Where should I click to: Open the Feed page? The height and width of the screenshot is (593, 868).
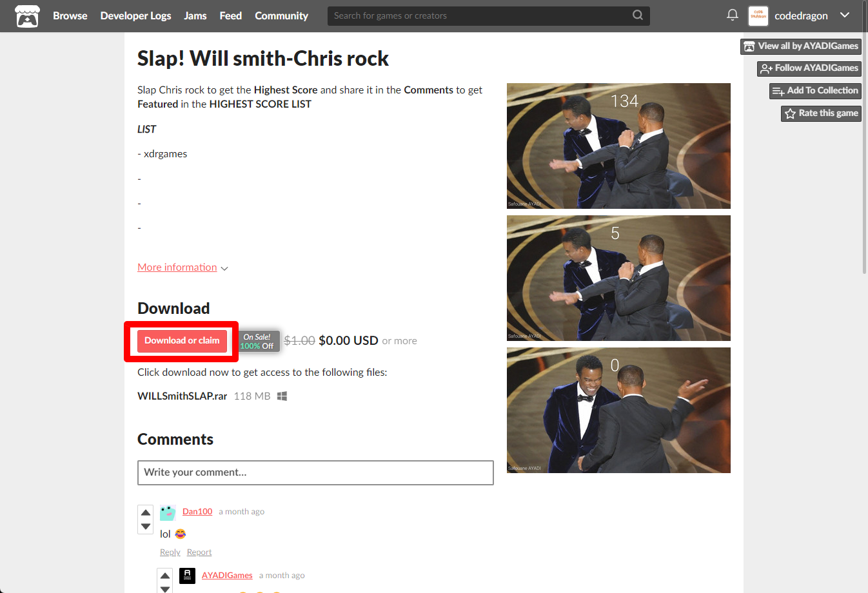tap(231, 15)
